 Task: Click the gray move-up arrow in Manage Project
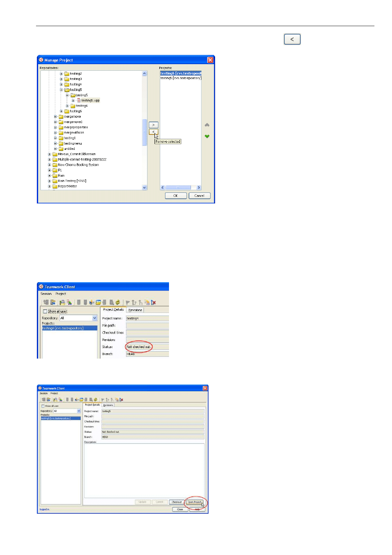[x=207, y=125]
